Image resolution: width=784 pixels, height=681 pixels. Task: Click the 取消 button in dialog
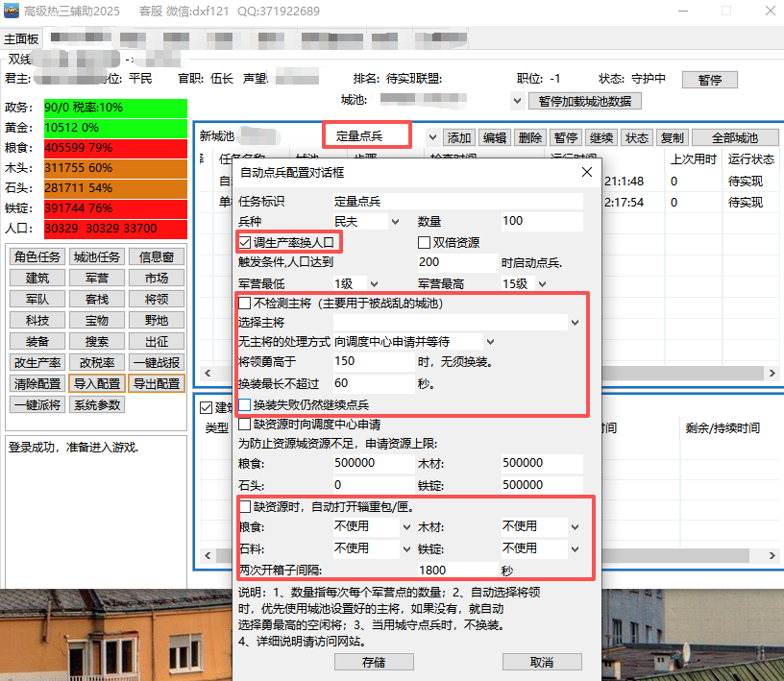pyautogui.click(x=542, y=663)
